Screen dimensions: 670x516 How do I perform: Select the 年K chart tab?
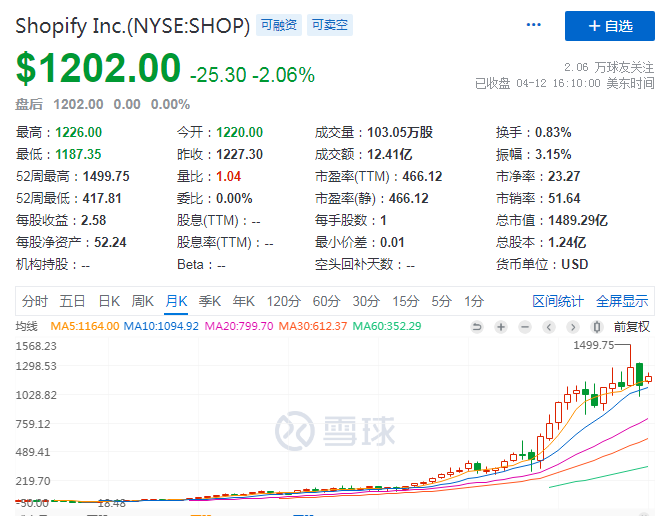tap(244, 301)
